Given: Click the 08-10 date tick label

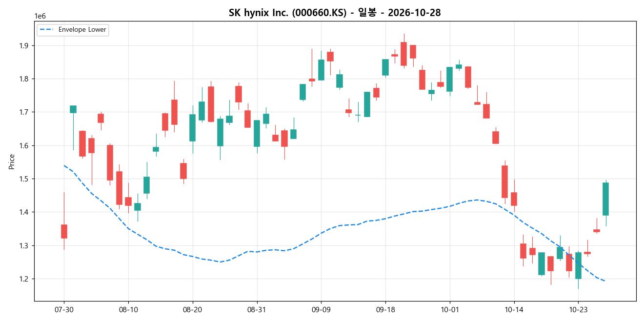Looking at the screenshot, I should coord(128,309).
